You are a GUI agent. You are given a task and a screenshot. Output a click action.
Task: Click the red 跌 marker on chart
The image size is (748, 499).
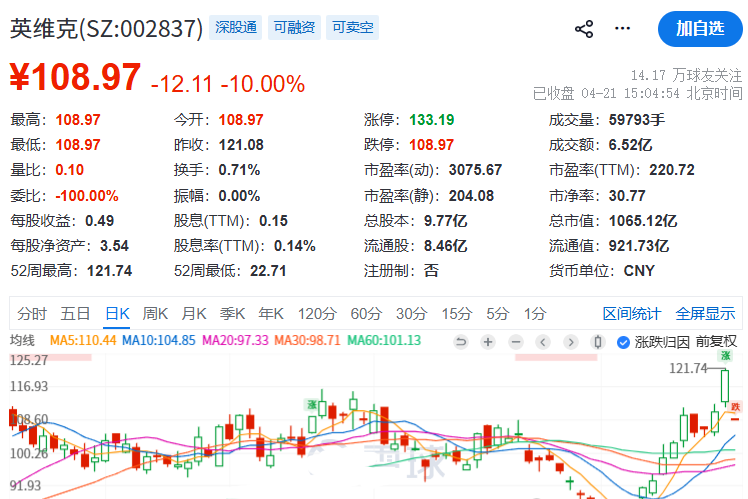click(x=736, y=407)
